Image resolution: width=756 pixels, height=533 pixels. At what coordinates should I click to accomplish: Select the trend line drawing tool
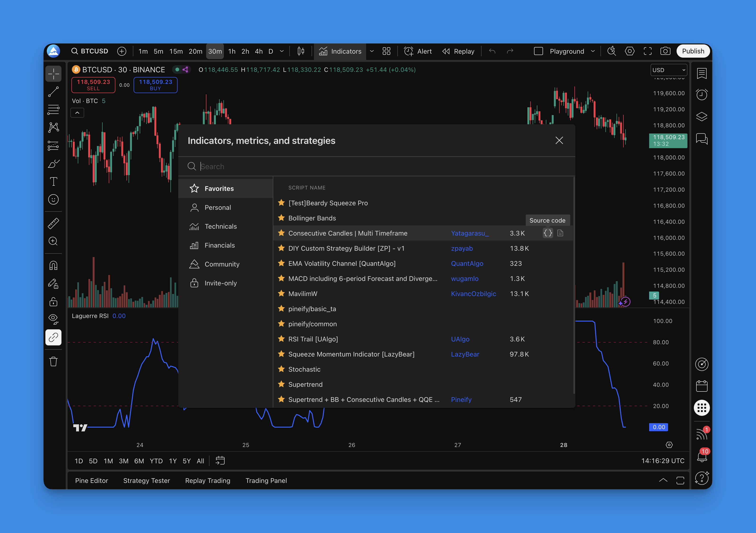53,92
